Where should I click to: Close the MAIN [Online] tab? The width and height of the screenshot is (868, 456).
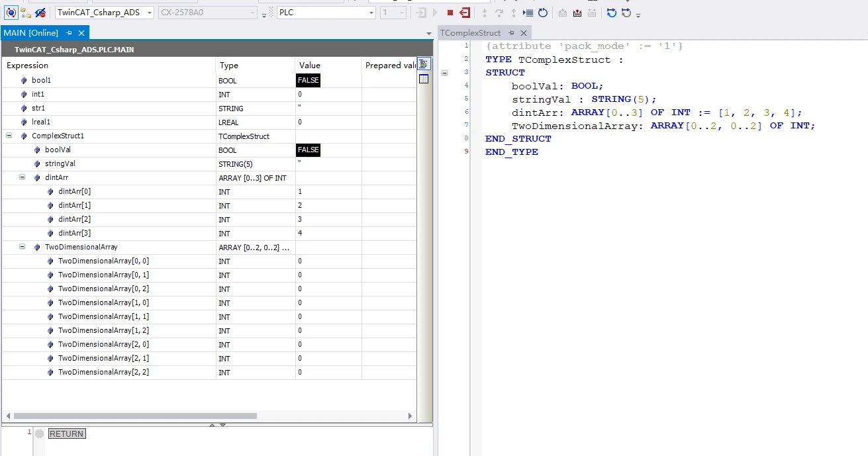point(81,33)
